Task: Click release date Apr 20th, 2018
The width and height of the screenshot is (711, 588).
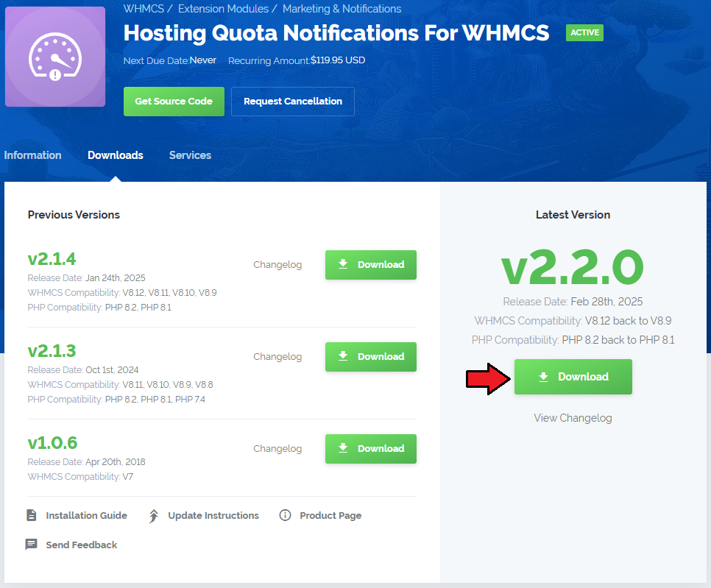Action: click(x=116, y=462)
